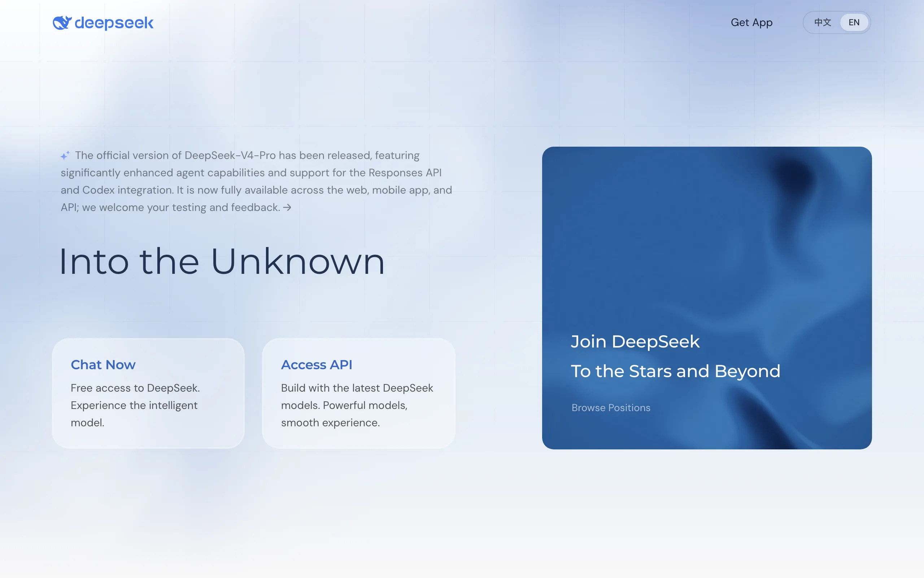924x578 pixels.
Task: Switch language to 中文
Action: [823, 22]
